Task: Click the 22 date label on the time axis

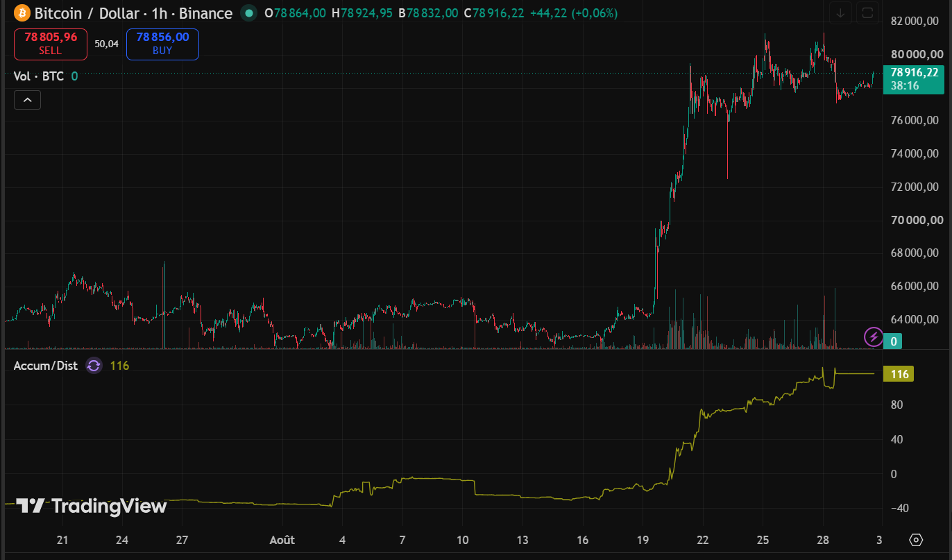Action: coord(703,540)
